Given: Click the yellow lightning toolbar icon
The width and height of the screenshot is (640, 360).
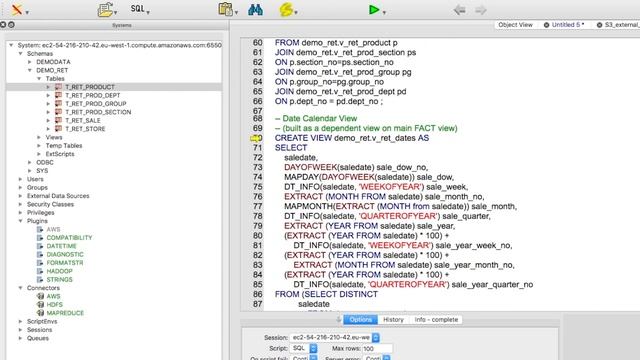Looking at the screenshot, I should 286,9.
